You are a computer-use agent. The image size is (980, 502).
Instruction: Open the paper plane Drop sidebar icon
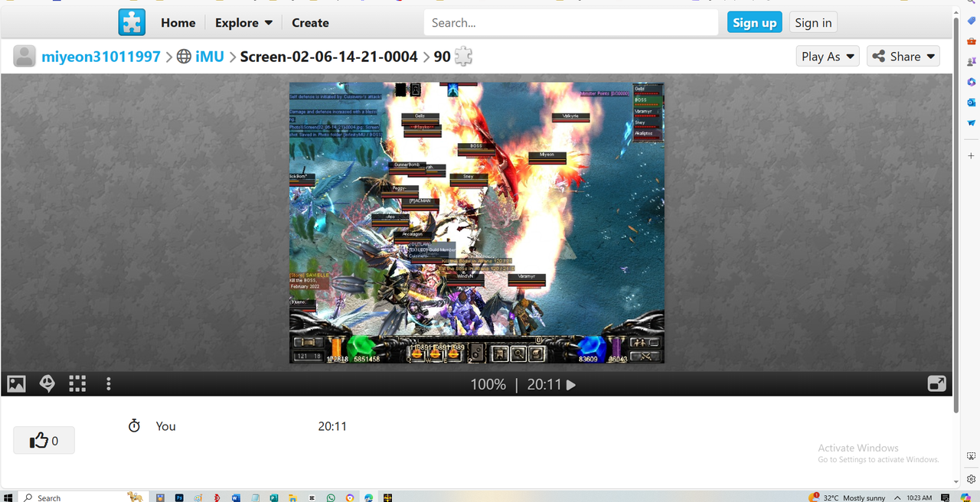971,122
